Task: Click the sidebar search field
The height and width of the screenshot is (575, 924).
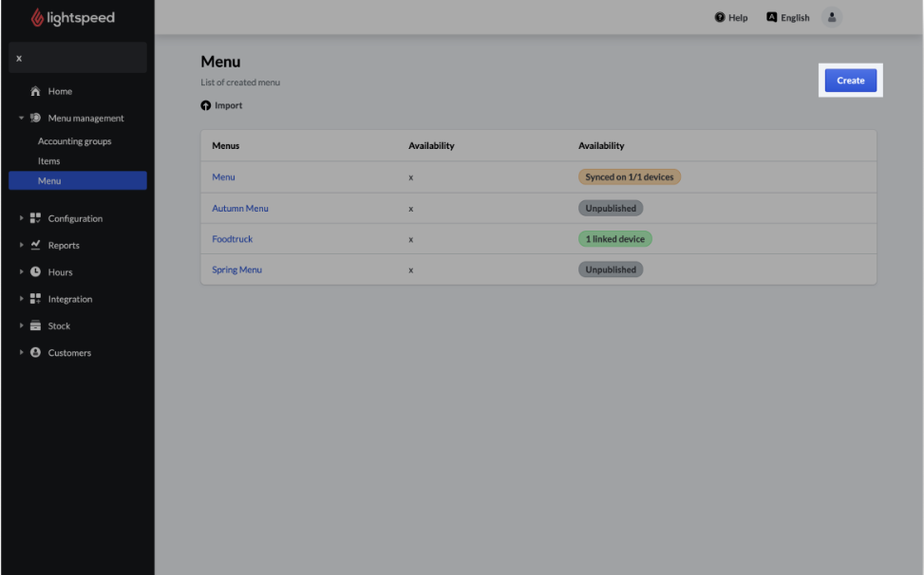Action: pyautogui.click(x=78, y=58)
